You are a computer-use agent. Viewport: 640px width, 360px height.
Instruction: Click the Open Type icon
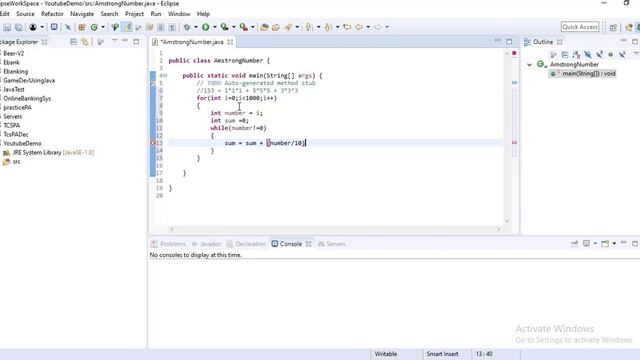tap(264, 27)
